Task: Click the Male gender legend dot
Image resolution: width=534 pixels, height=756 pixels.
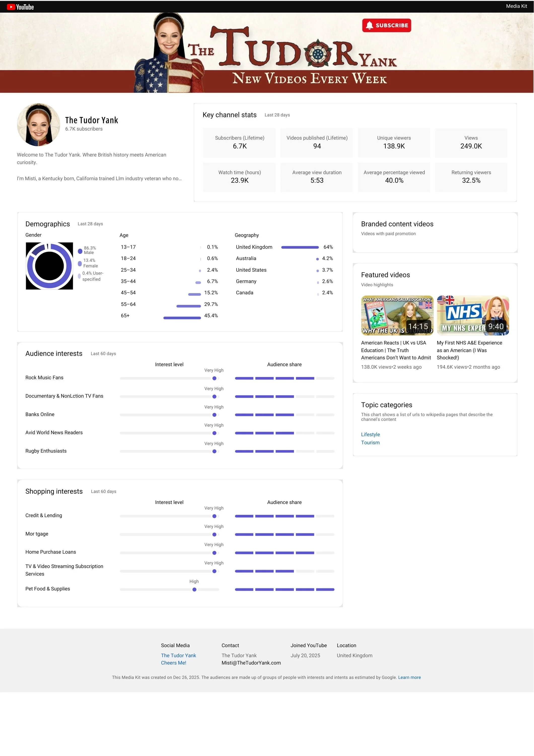Action: [x=80, y=251]
